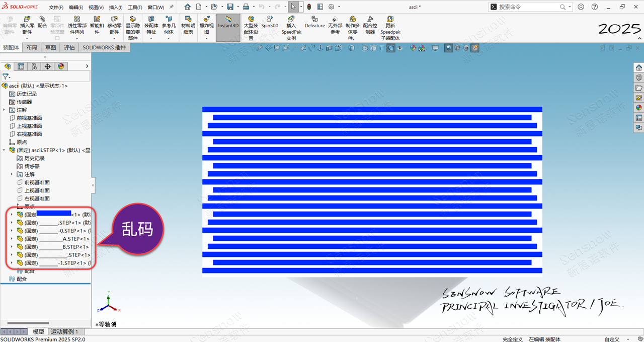
Task: Open the DisplayManager color ball tab
Action: pos(61,66)
